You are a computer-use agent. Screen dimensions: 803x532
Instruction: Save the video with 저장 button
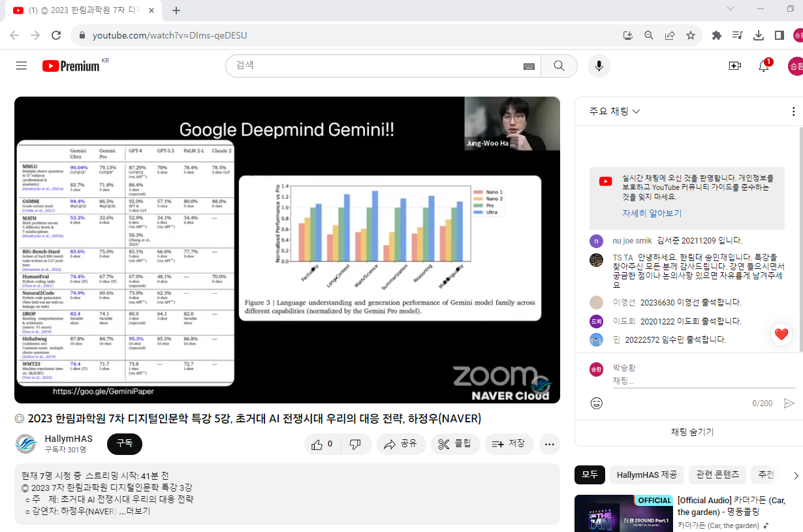[509, 445]
